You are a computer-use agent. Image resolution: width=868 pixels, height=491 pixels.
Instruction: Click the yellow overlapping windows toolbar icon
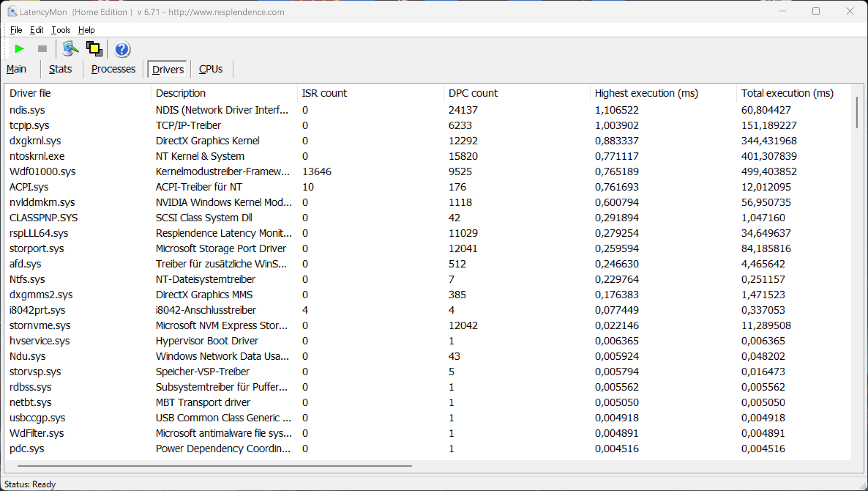[x=94, y=49]
